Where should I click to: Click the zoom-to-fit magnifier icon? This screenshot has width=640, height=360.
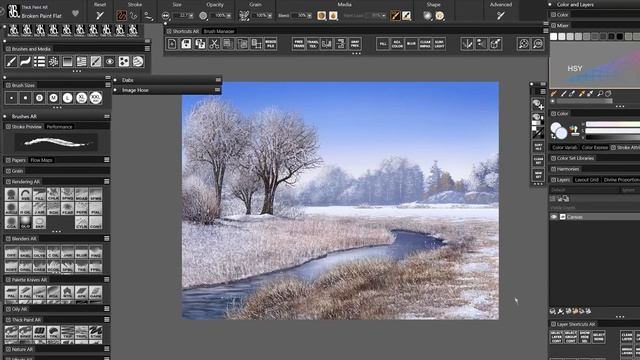524,44
